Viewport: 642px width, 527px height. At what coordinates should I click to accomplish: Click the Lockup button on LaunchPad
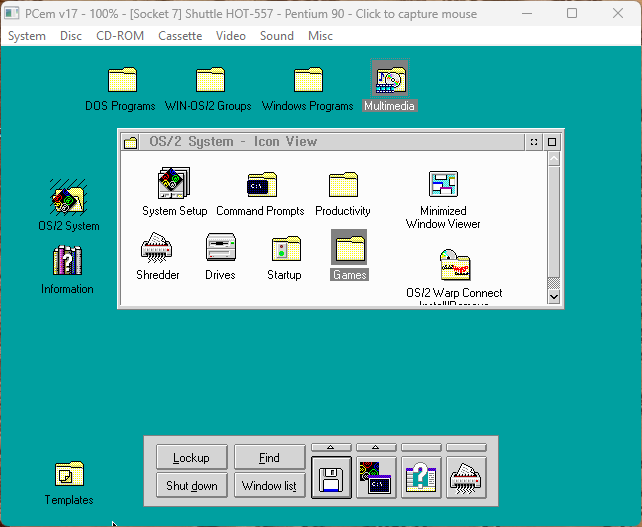[x=191, y=458]
